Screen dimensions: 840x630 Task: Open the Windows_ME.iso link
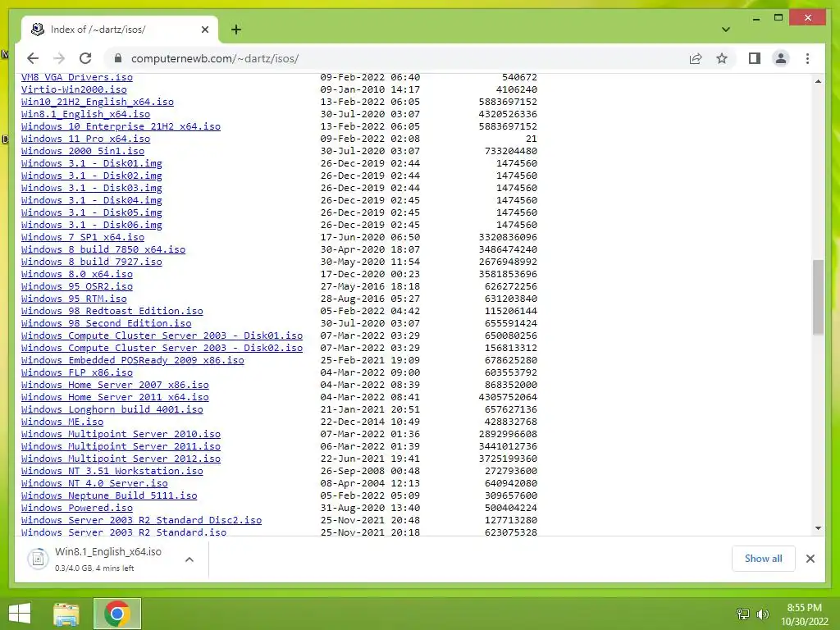point(62,422)
